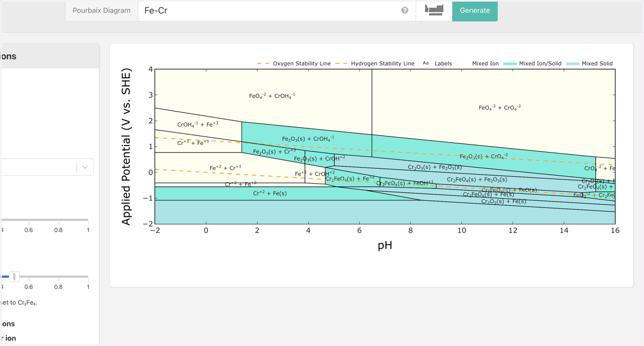The width and height of the screenshot is (644, 346).
Task: Click the Fe2O3(s) + Cr+3 region label
Action: pyautogui.click(x=274, y=152)
